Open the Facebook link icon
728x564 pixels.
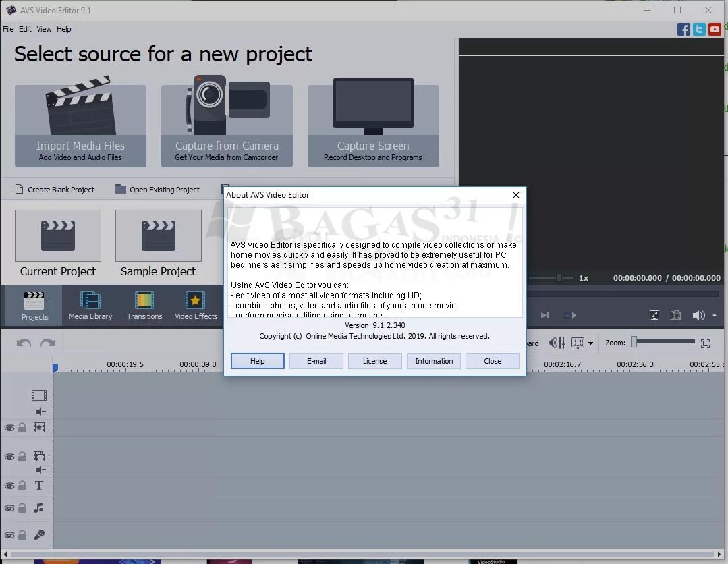click(683, 29)
